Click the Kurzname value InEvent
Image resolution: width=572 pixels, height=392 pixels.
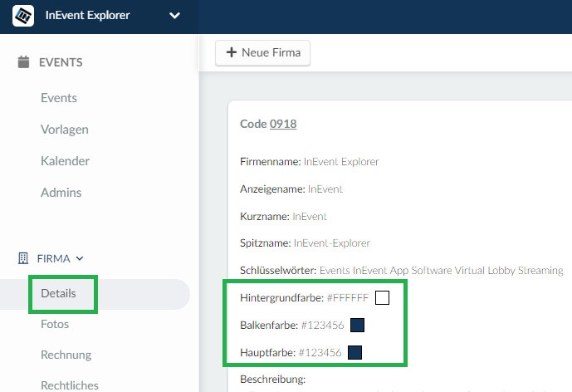coord(310,217)
